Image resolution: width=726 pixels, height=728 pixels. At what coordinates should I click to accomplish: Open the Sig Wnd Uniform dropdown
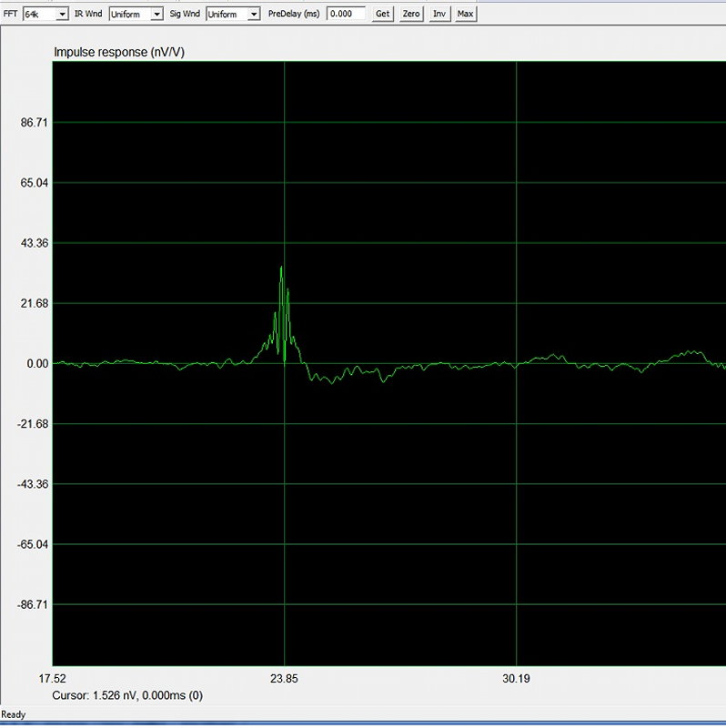(x=233, y=14)
